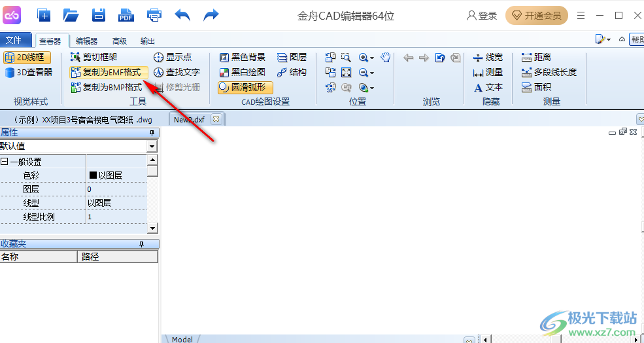Click the zoom out magnifier icon
Screen dimensions: 644x343
coord(363,73)
